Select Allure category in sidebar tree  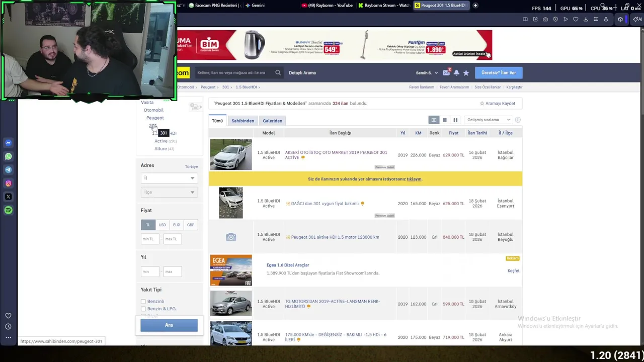point(160,149)
